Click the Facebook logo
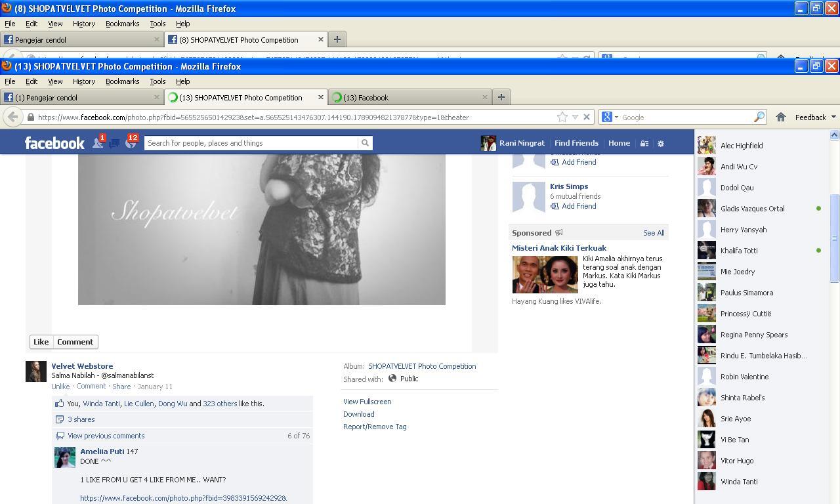The height and width of the screenshot is (504, 840). (x=54, y=143)
